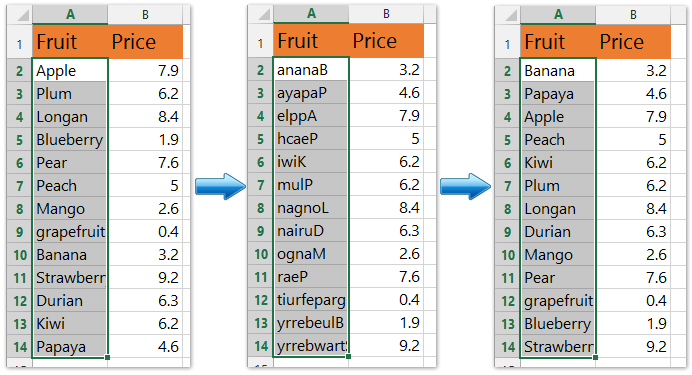
Task: Select the Durian cell in the right table
Action: (x=558, y=232)
